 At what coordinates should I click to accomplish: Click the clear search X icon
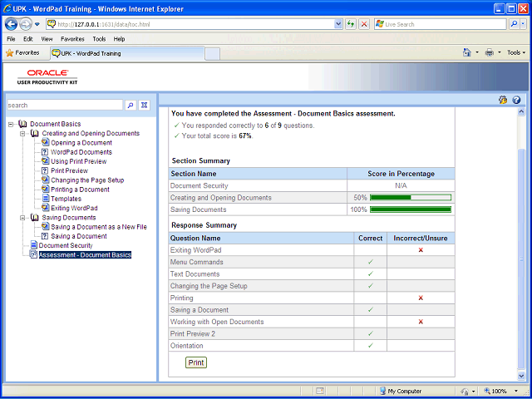[x=144, y=106]
